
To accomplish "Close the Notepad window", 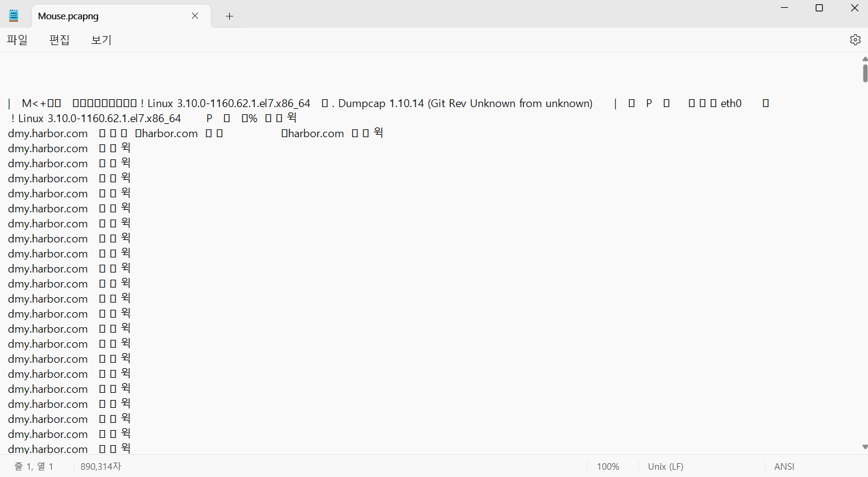I will (x=854, y=8).
